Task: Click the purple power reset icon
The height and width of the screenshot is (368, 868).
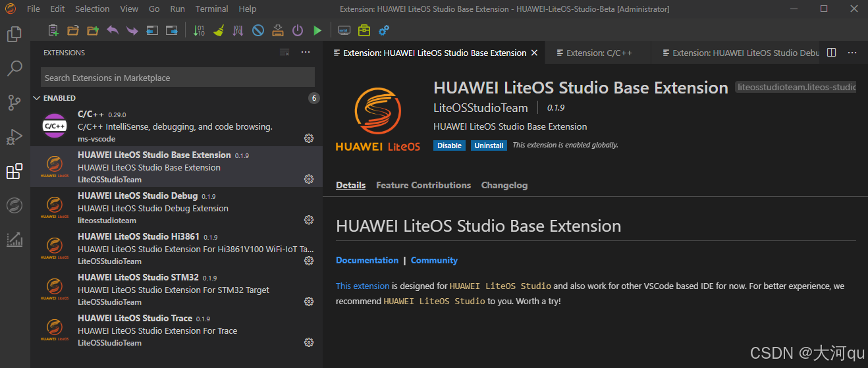Action: (298, 30)
